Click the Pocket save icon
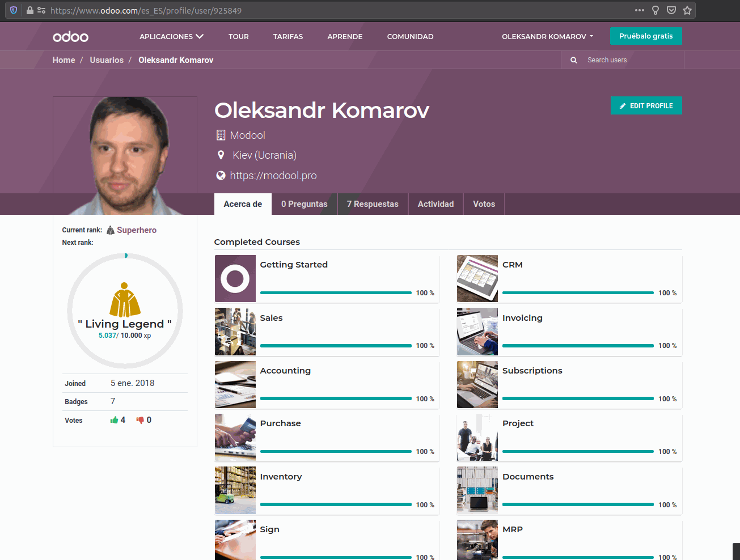740x560 pixels. click(671, 10)
